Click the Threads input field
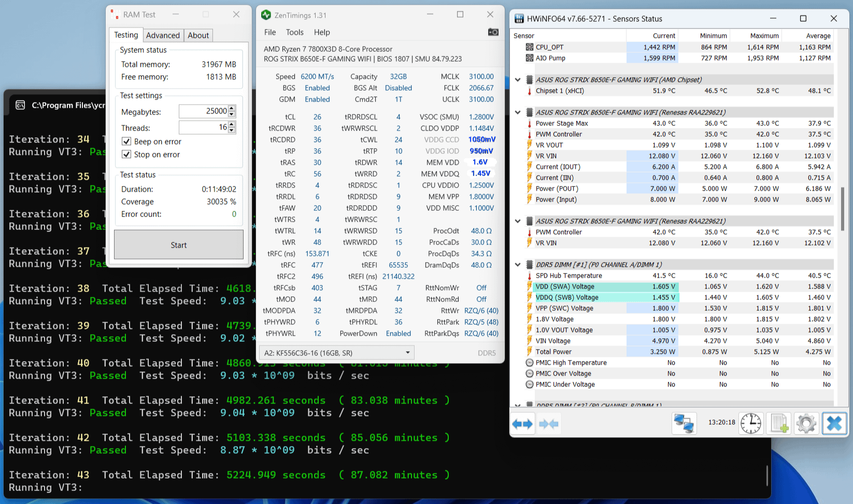 pyautogui.click(x=203, y=127)
